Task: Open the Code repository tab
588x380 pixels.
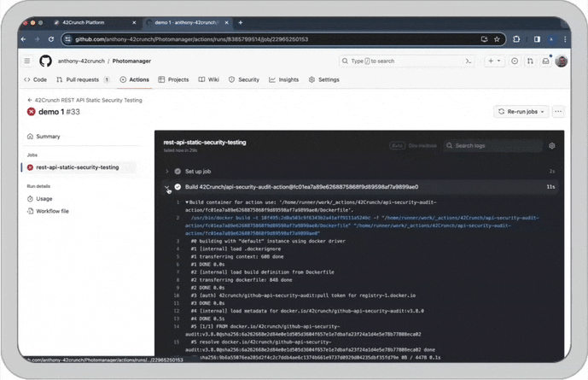Action: coord(35,79)
